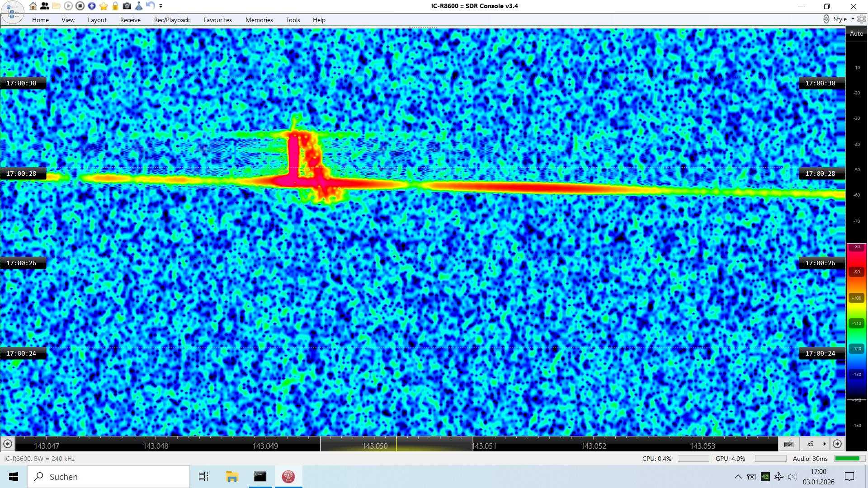Viewport: 868px width, 488px height.
Task: Click the camera screenshot icon
Action: coord(127,6)
